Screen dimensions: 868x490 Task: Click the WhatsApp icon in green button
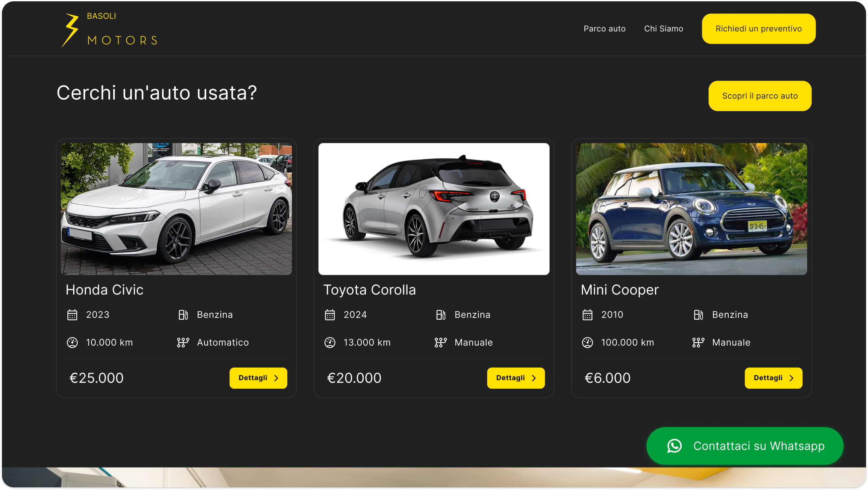point(674,445)
